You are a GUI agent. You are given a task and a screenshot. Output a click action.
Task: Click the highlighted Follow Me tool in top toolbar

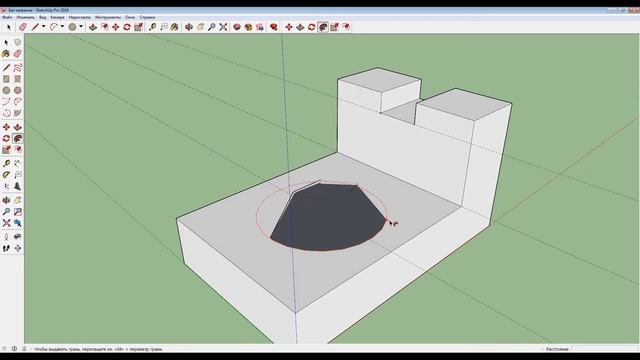click(x=323, y=27)
